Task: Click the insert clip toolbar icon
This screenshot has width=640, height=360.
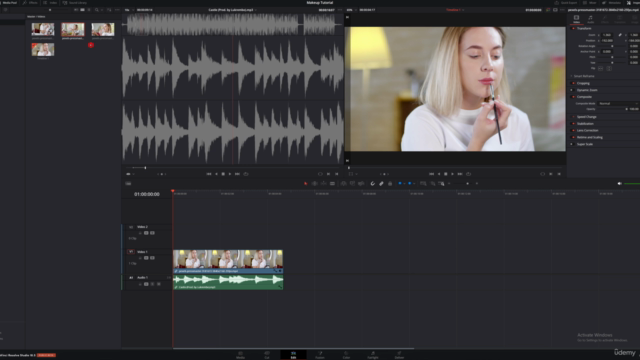Action: [x=344, y=184]
